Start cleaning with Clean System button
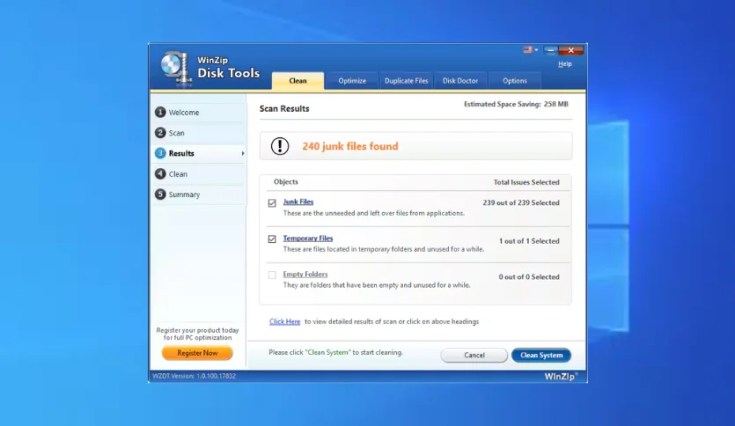The image size is (735, 426). [x=541, y=355]
